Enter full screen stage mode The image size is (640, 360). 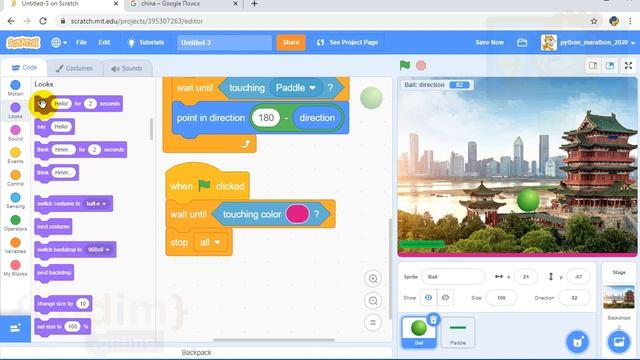(629, 65)
